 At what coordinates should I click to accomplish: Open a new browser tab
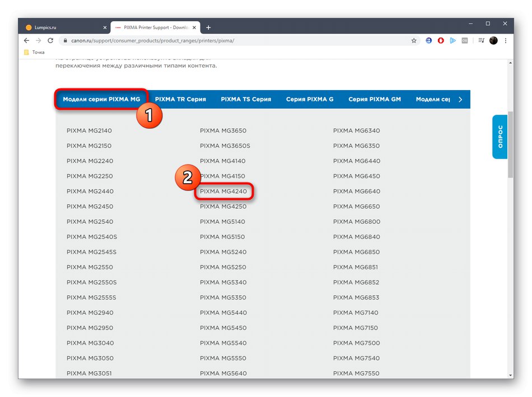(208, 27)
